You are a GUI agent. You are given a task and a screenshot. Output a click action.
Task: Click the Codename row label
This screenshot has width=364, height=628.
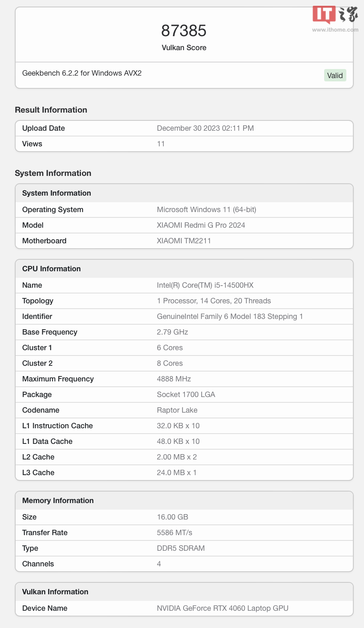tap(41, 410)
